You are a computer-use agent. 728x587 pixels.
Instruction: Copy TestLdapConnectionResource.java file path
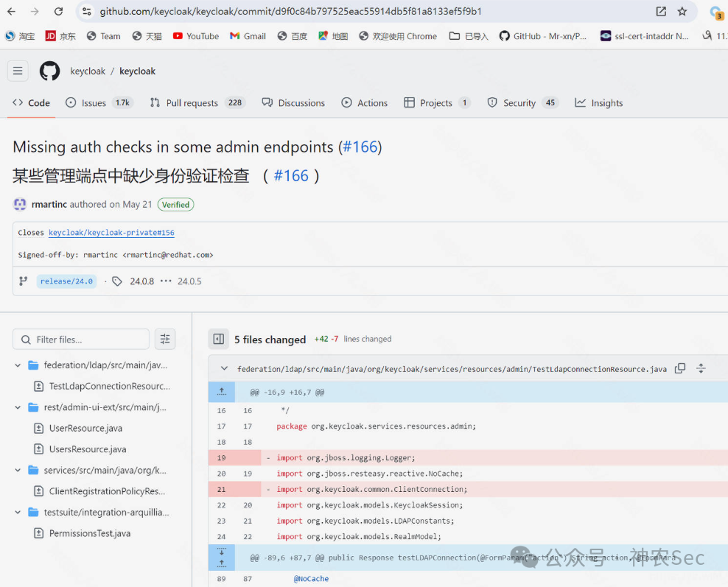679,368
